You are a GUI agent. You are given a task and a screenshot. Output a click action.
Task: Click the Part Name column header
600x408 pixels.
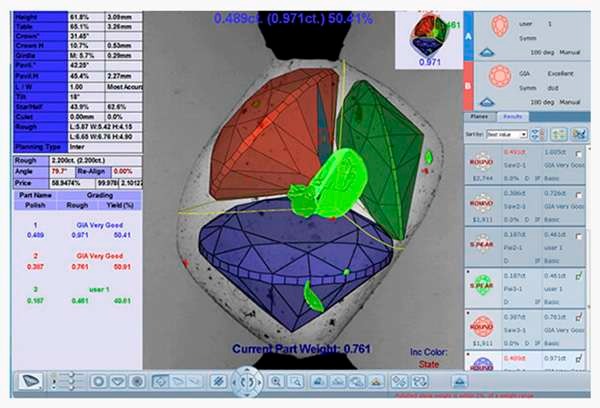[x=36, y=195]
